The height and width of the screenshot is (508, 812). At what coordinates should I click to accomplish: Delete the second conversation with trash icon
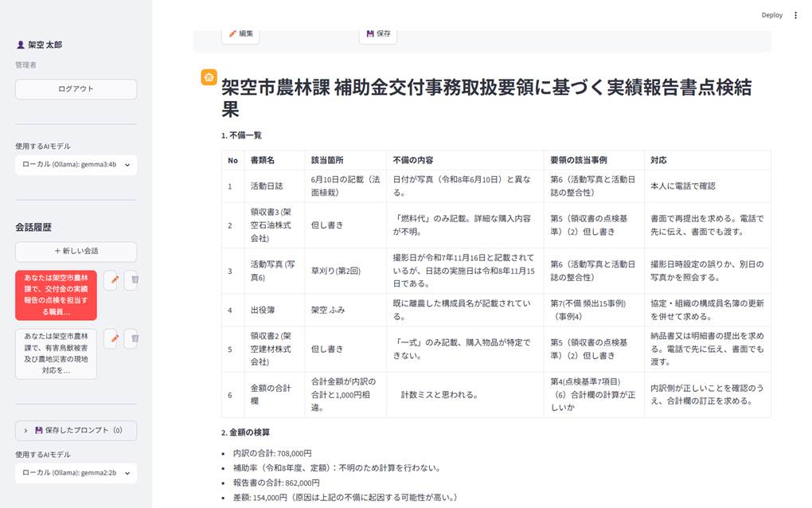point(134,338)
